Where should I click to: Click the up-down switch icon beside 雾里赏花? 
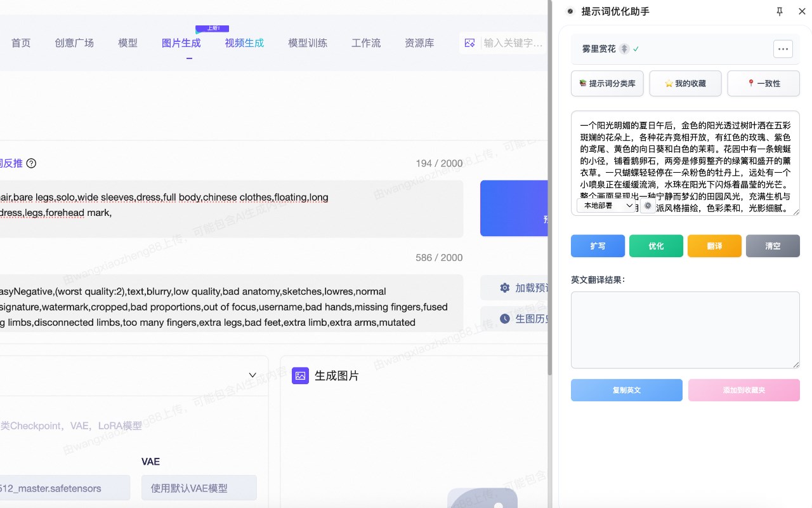click(624, 49)
